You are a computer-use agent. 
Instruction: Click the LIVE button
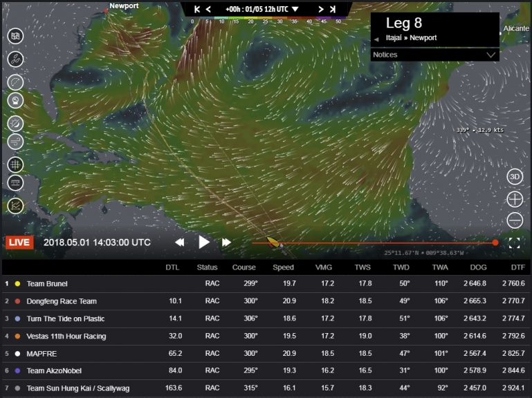pyautogui.click(x=19, y=243)
